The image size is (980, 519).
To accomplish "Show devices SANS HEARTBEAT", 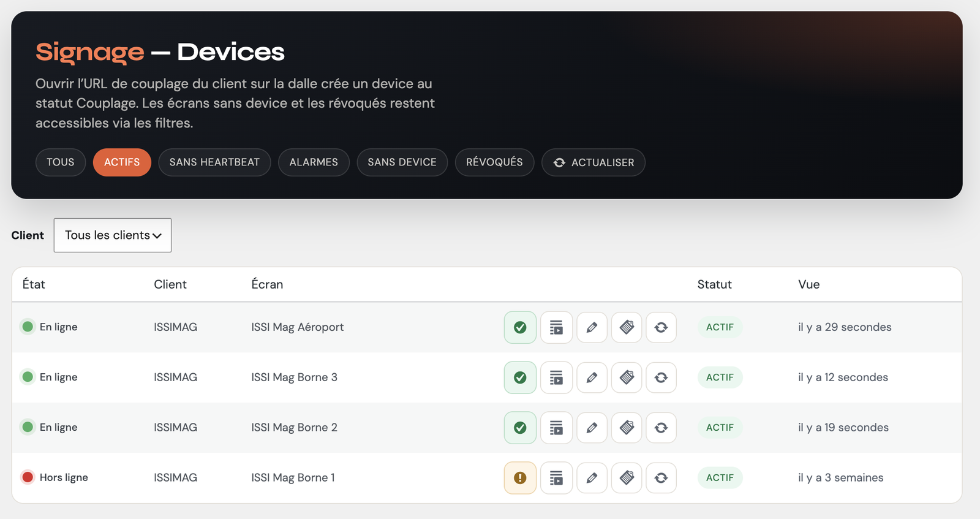I will pyautogui.click(x=214, y=162).
